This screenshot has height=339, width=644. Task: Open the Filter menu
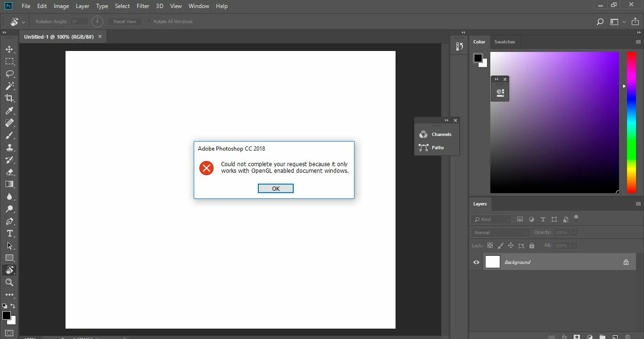[143, 6]
